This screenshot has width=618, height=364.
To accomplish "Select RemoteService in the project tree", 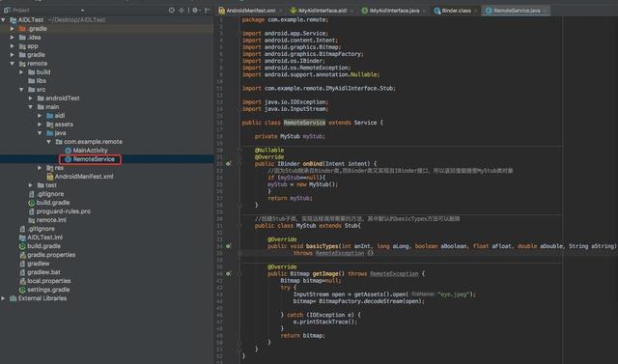I will click(x=90, y=159).
